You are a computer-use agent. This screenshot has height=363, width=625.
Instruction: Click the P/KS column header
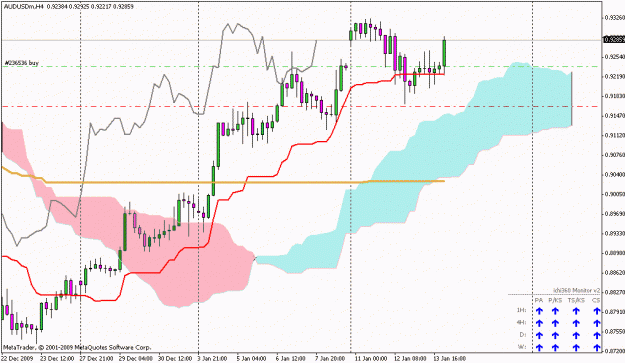[x=555, y=300]
